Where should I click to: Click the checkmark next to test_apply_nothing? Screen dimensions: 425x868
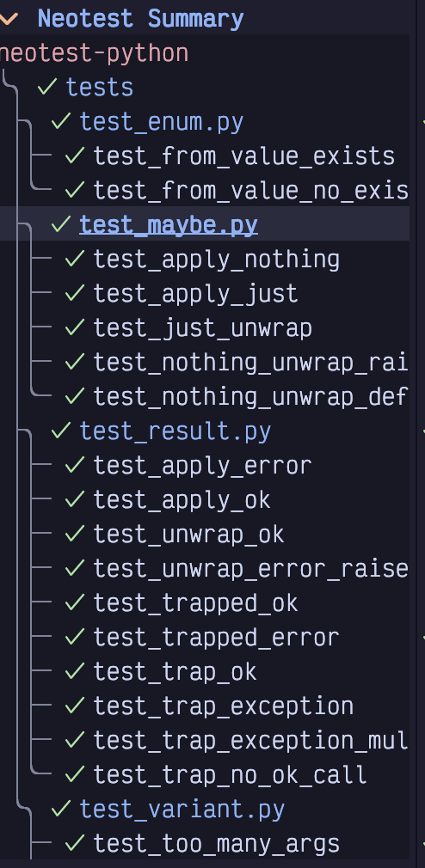75,259
